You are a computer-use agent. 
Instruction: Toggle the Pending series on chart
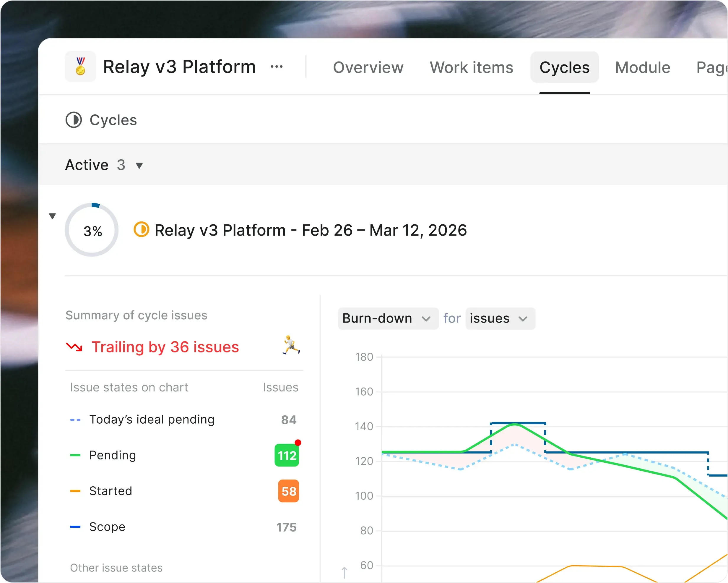coord(103,455)
